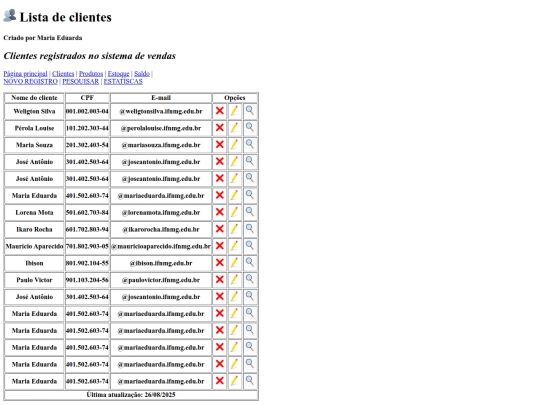This screenshot has width=540, height=405.
Task: Edit Paulo Victor using pencil icon
Action: click(234, 280)
